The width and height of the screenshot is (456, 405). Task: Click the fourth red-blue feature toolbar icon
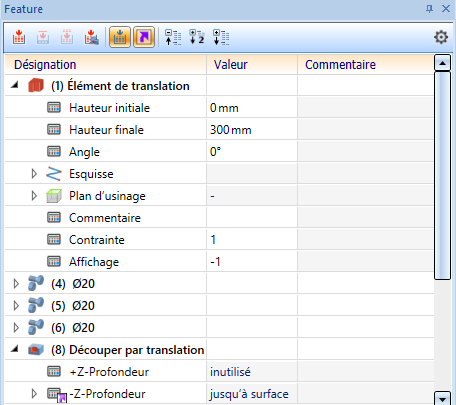91,37
